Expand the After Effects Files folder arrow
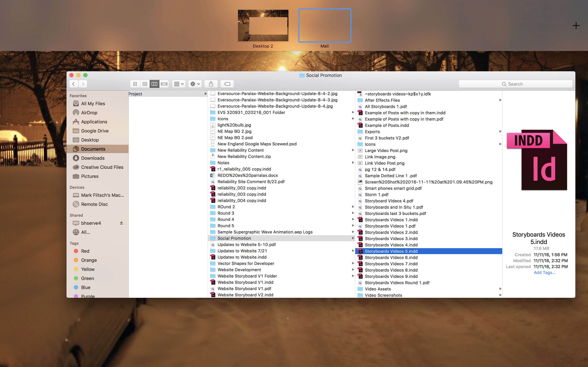 (x=500, y=100)
